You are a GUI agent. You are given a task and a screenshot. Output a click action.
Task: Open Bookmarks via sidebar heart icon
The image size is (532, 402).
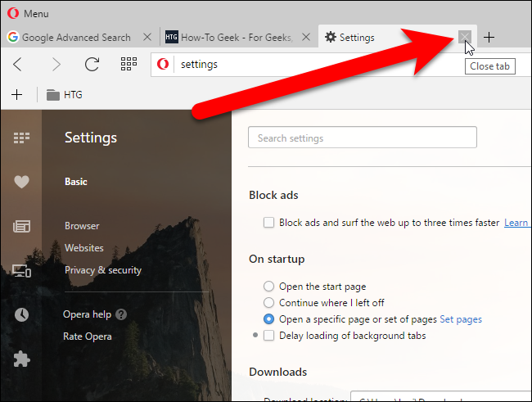[21, 183]
